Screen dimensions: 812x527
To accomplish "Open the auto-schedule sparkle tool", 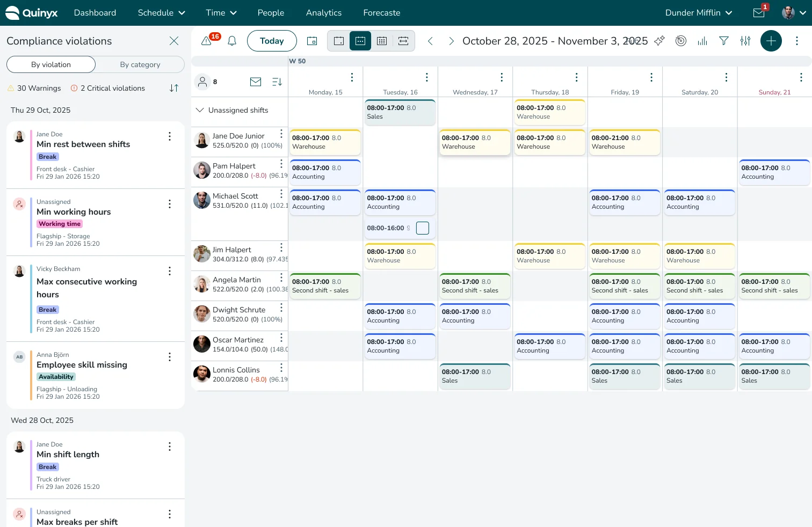I will (659, 41).
